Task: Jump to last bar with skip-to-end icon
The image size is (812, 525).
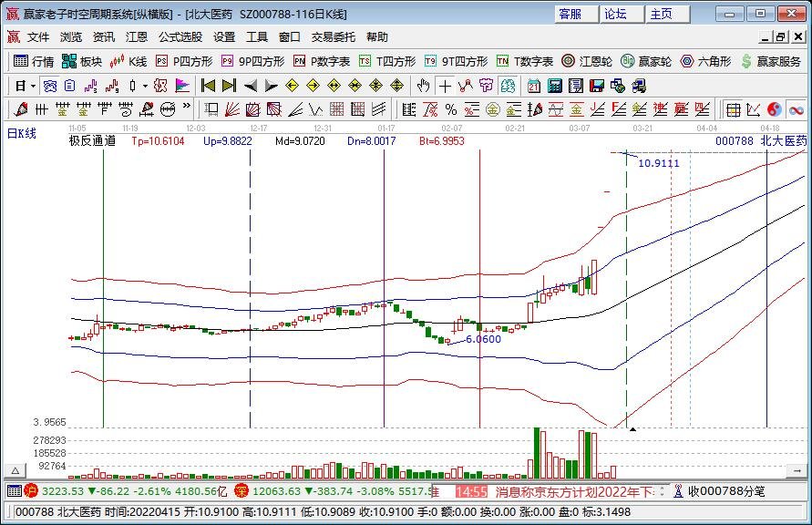Action: tap(229, 86)
